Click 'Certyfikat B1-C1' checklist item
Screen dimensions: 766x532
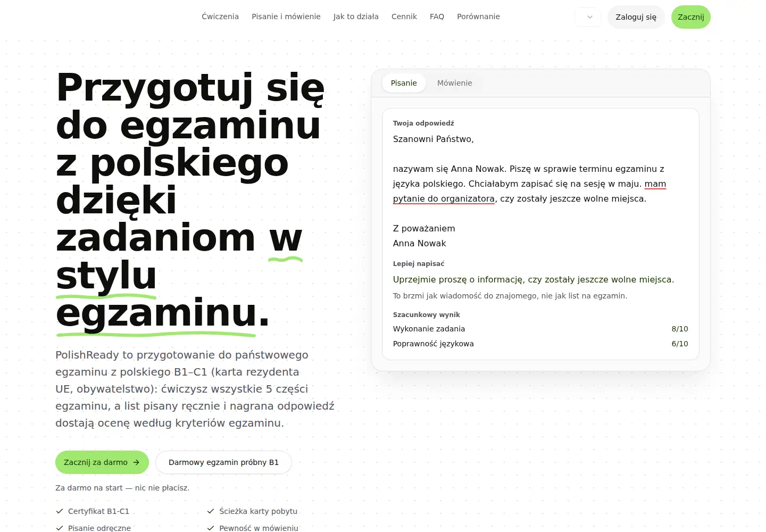[x=93, y=511]
